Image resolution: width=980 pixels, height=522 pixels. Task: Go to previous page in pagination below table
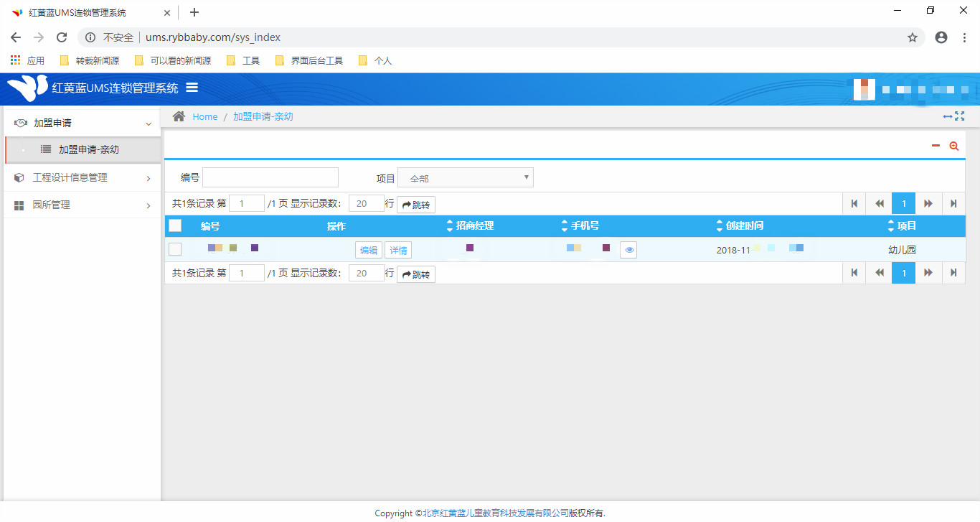point(879,273)
